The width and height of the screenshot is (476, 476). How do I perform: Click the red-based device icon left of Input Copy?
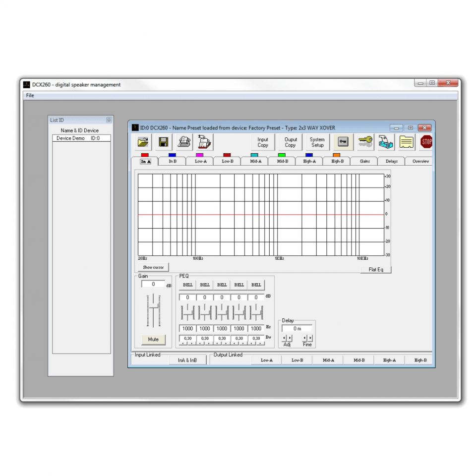click(x=204, y=142)
